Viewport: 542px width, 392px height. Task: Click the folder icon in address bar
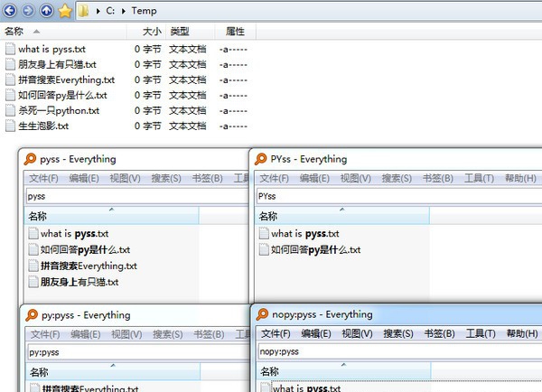pos(83,11)
